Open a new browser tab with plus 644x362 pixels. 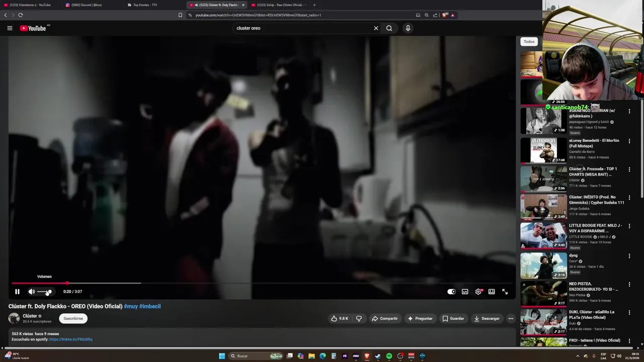314,5
